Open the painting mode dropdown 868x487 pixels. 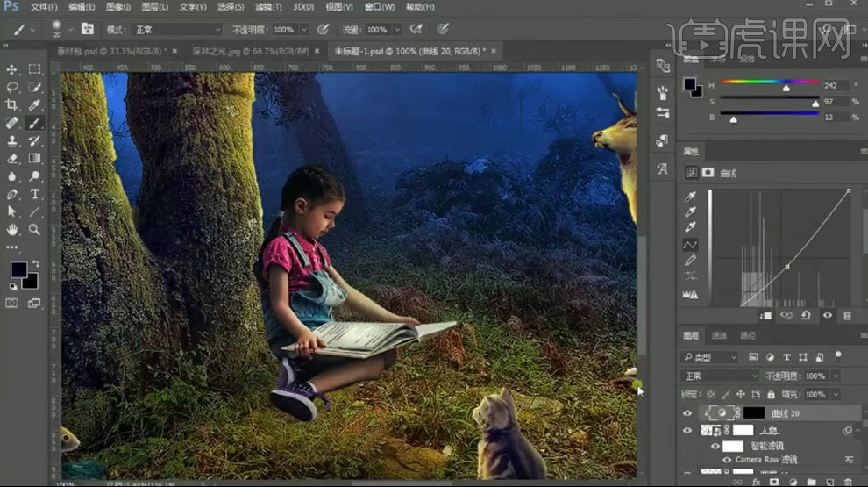(178, 29)
